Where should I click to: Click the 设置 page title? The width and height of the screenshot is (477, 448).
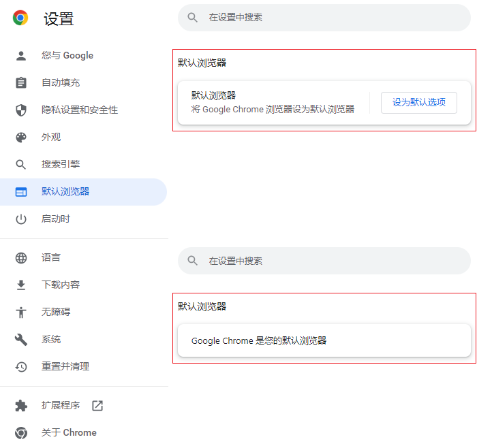point(59,19)
